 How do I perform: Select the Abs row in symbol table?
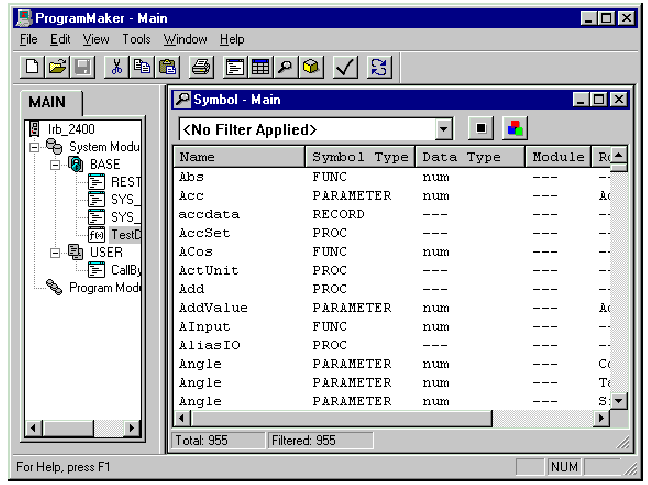pyautogui.click(x=392, y=177)
